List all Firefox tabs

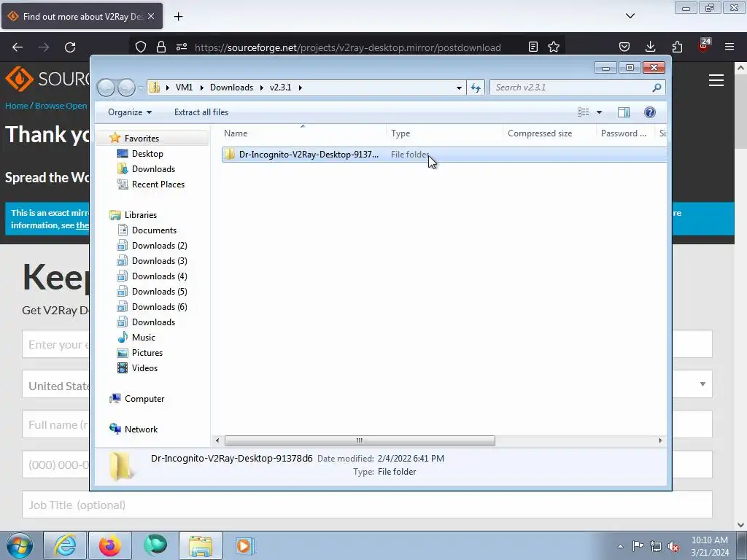pyautogui.click(x=630, y=16)
